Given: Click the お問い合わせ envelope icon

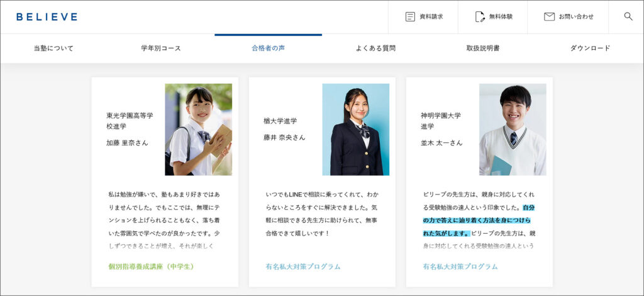Looking at the screenshot, I should click(x=549, y=17).
